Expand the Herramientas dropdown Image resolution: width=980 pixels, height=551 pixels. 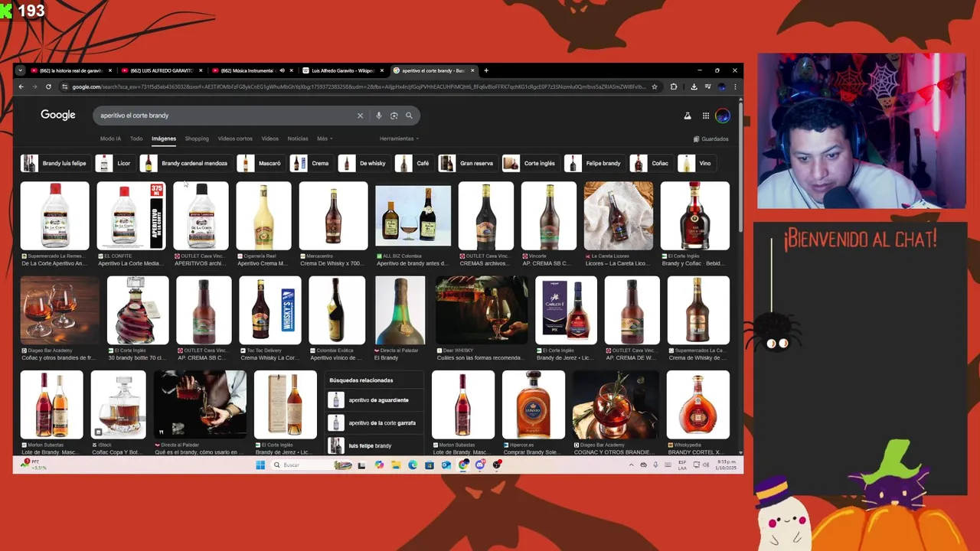click(x=399, y=139)
